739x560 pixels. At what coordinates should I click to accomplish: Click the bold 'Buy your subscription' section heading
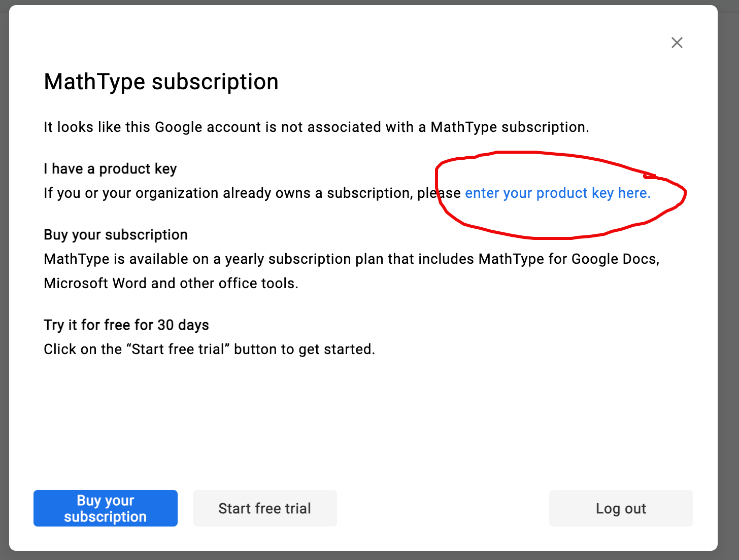(116, 235)
